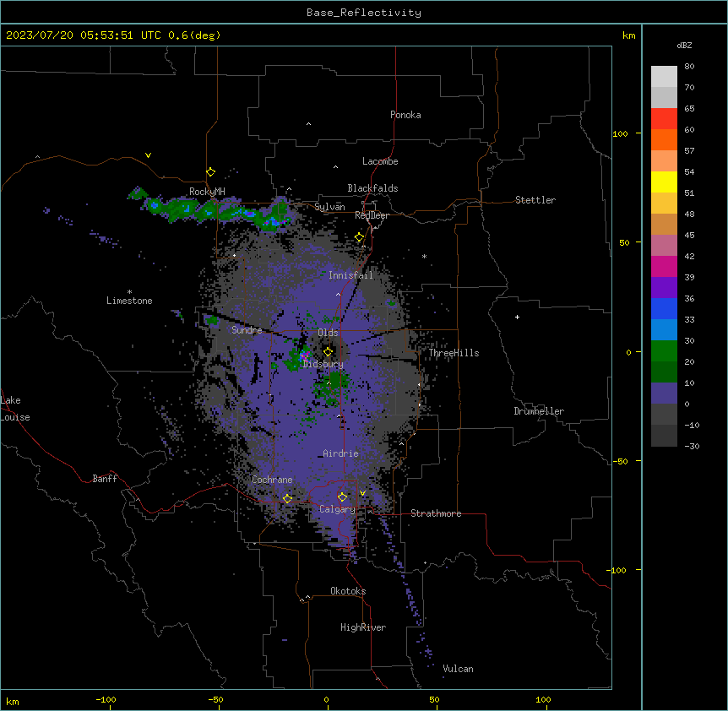This screenshot has height=711, width=728.
Task: Pick the light blue swatch above 30
Action: (x=664, y=329)
